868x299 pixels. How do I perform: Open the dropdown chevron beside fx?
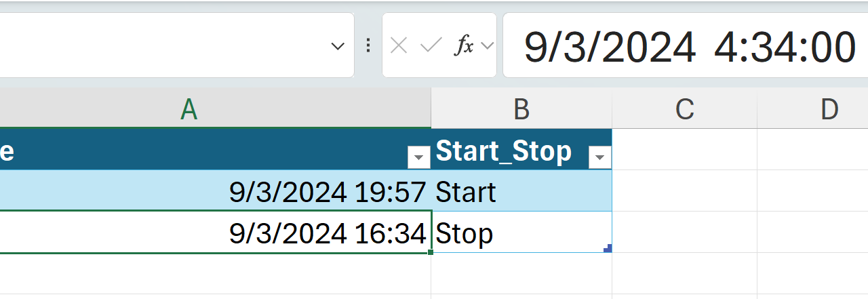(x=487, y=46)
